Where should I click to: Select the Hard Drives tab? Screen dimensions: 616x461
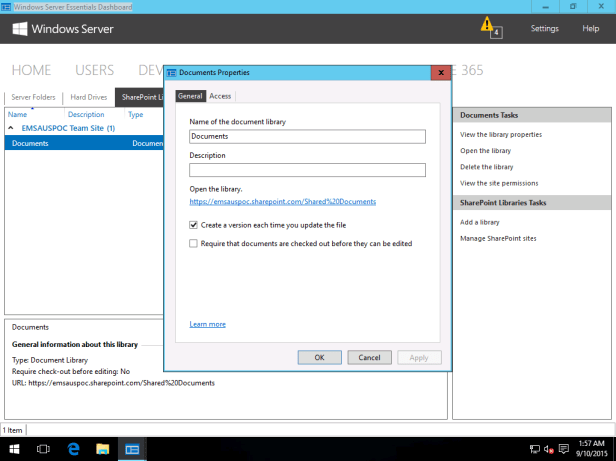click(x=88, y=97)
